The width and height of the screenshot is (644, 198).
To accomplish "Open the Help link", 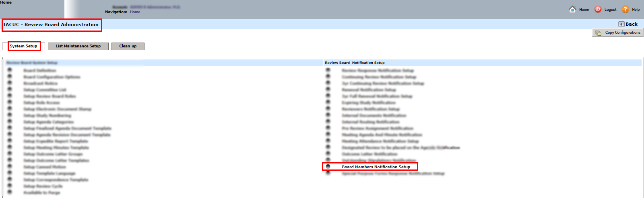I will coord(636,10).
